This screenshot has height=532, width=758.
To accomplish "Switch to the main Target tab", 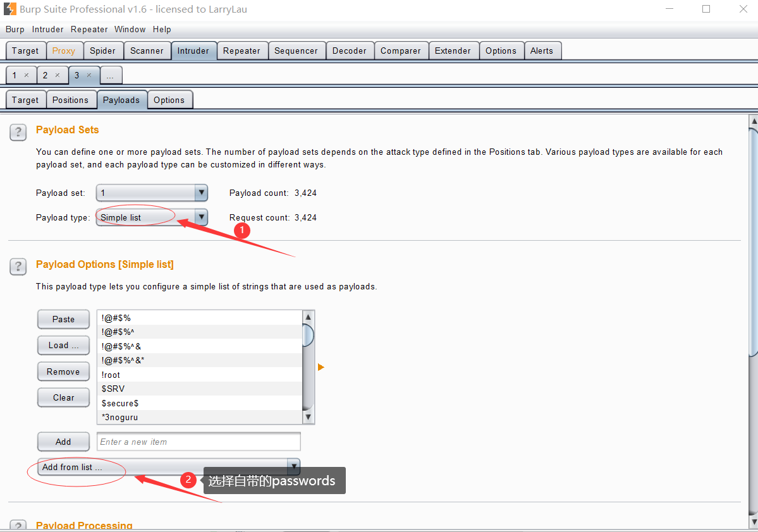I will coord(25,51).
